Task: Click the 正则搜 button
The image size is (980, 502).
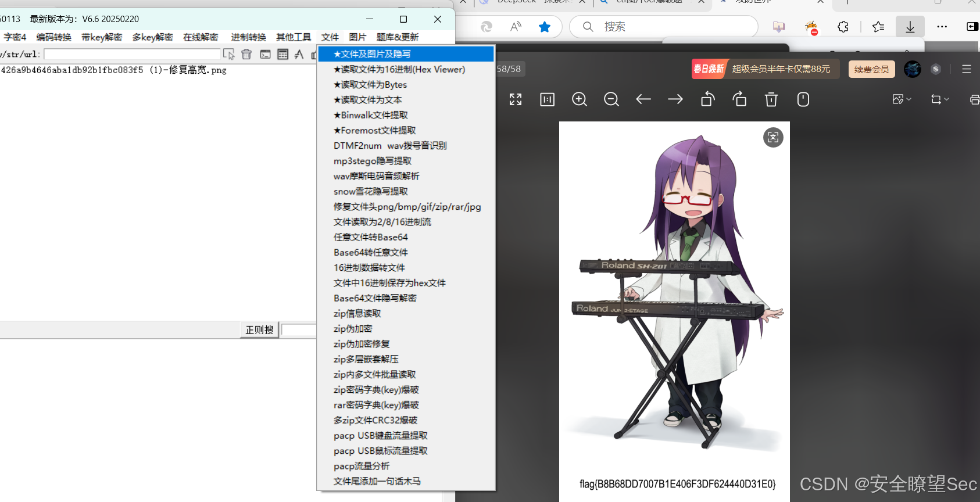Action: [x=259, y=330]
